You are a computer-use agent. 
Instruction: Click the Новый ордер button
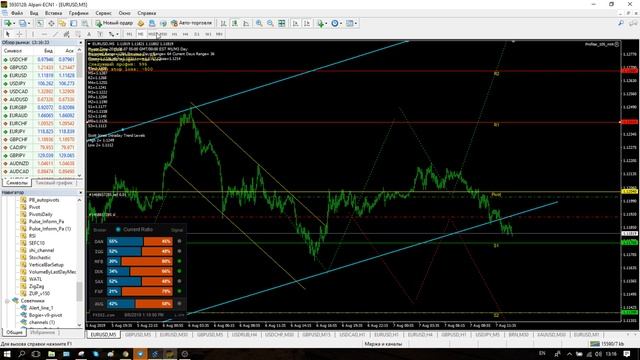pos(114,23)
